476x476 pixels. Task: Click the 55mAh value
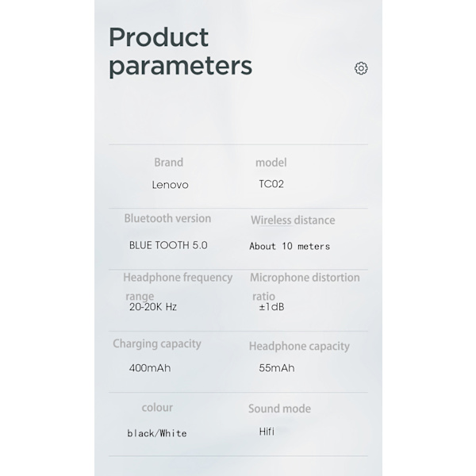(277, 368)
